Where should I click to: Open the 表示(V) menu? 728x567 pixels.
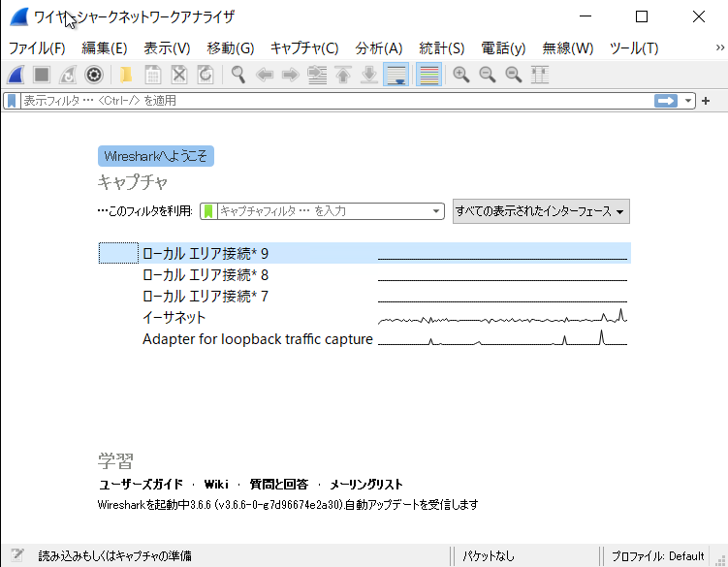point(167,47)
